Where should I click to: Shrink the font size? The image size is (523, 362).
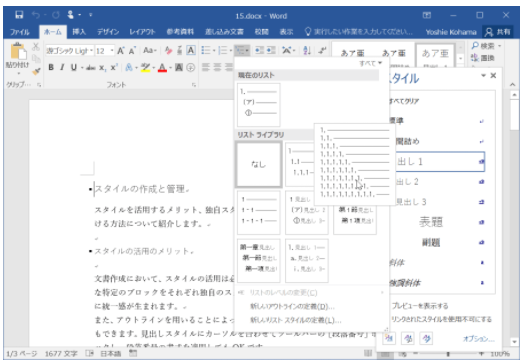point(132,50)
